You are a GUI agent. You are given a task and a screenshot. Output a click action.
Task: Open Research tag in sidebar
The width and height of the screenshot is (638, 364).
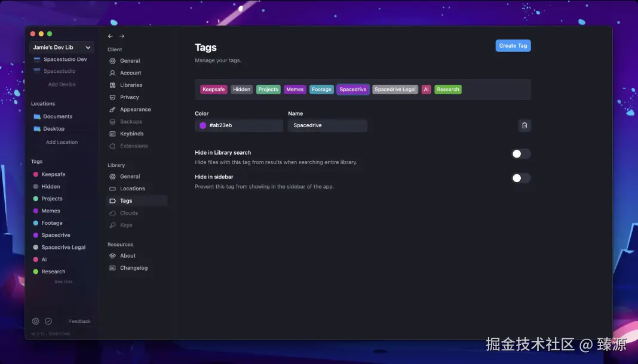(49, 272)
